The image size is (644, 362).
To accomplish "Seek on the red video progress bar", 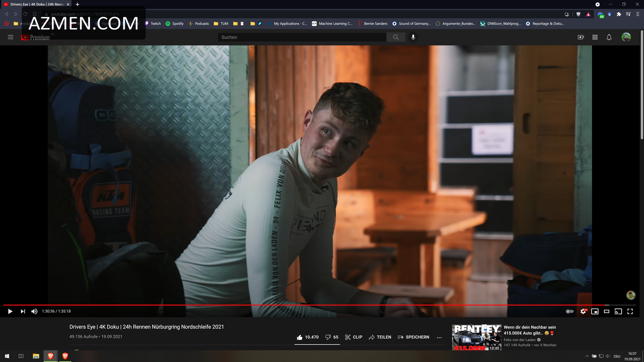I will tap(300, 305).
